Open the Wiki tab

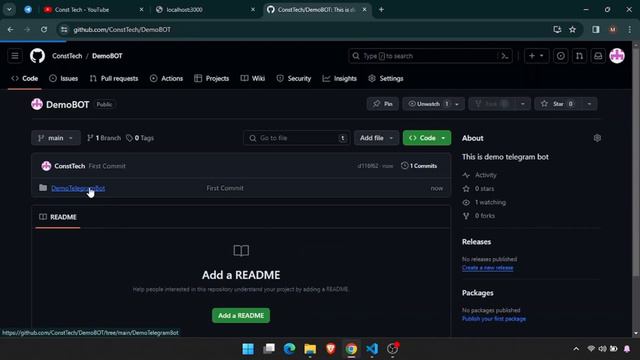click(253, 78)
